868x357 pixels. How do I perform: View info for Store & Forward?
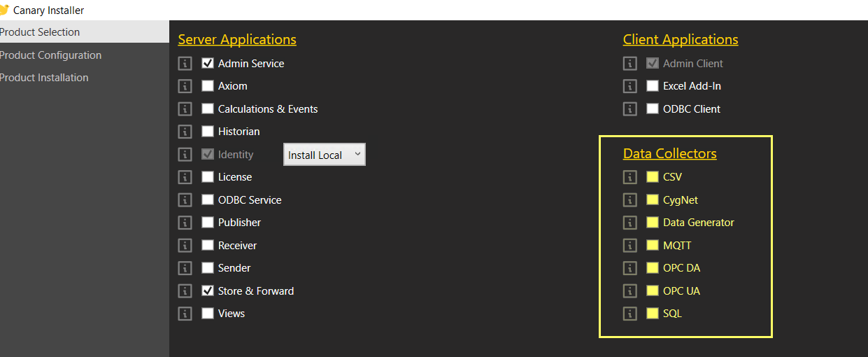[x=185, y=291]
